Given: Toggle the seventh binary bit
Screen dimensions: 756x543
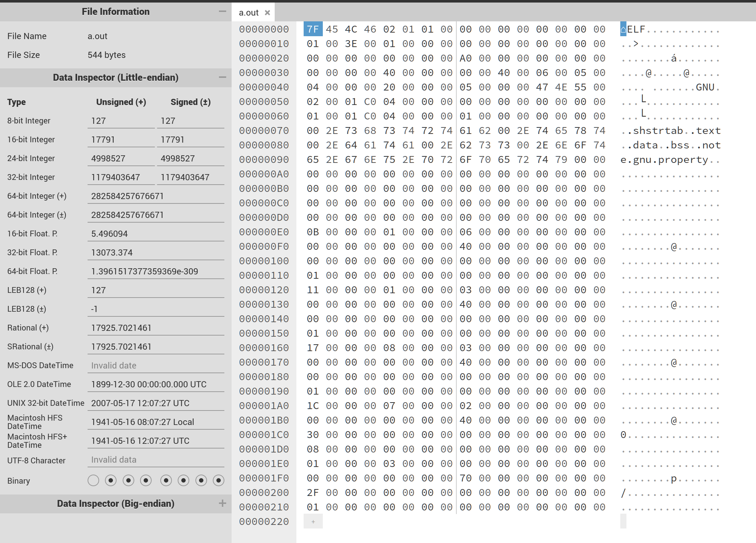Looking at the screenshot, I should point(201,480).
